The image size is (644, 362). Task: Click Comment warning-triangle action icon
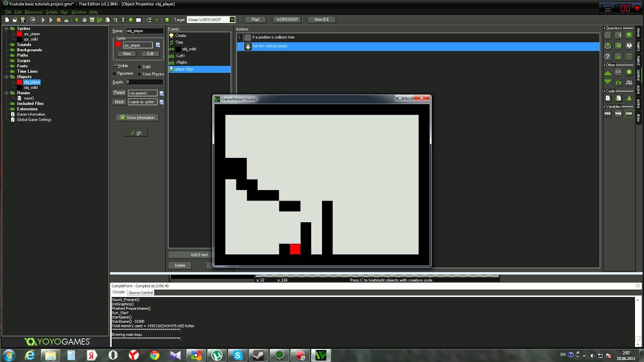point(629,98)
